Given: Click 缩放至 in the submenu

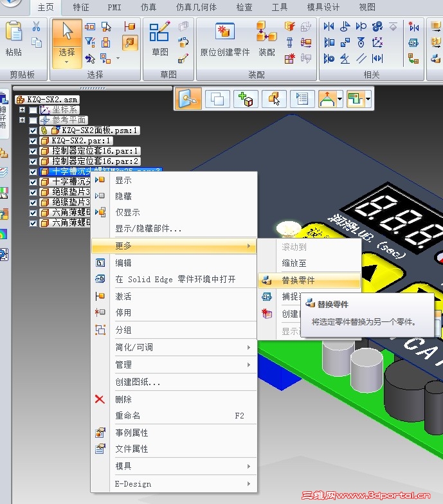Looking at the screenshot, I should click(x=294, y=264).
